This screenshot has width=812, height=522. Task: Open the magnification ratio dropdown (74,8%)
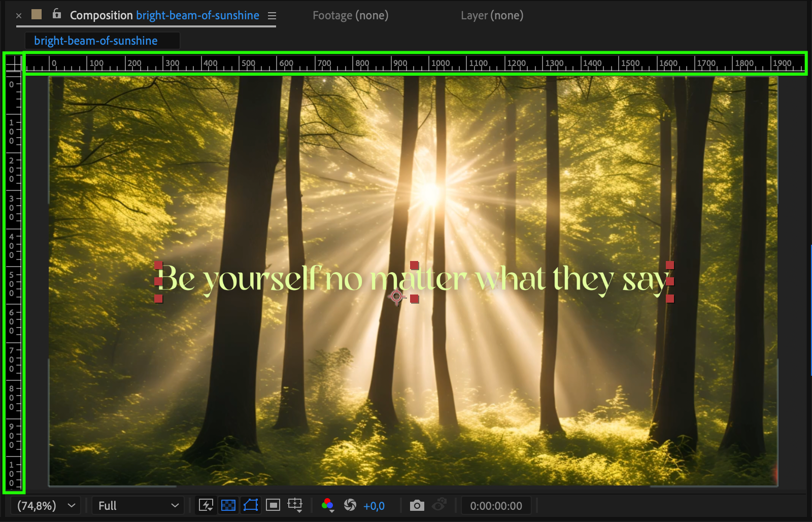pyautogui.click(x=46, y=506)
